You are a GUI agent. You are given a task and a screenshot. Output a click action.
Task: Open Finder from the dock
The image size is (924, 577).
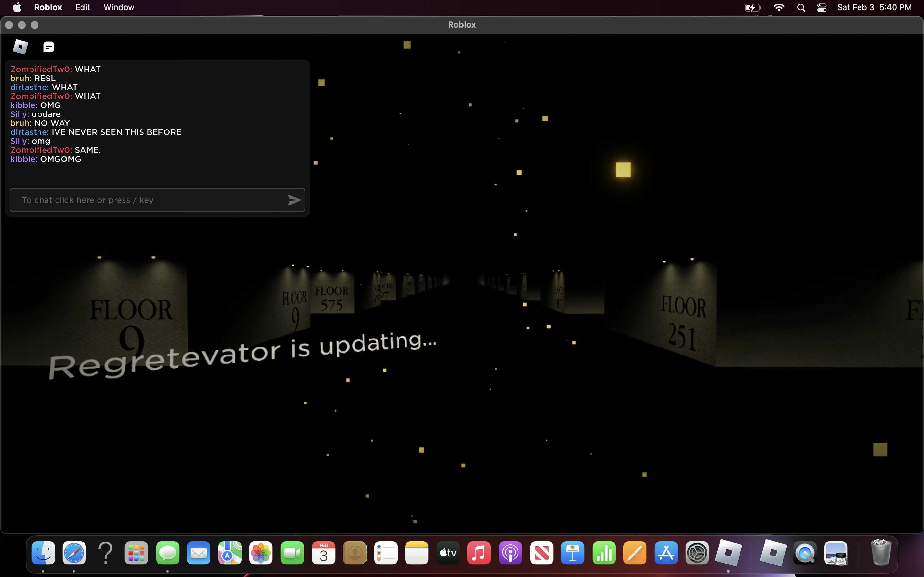pos(43,553)
